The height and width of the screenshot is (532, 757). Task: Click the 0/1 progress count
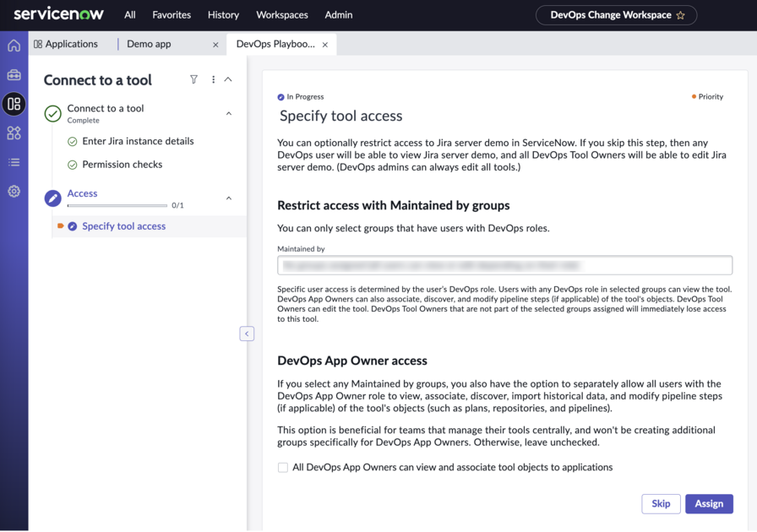click(x=177, y=206)
